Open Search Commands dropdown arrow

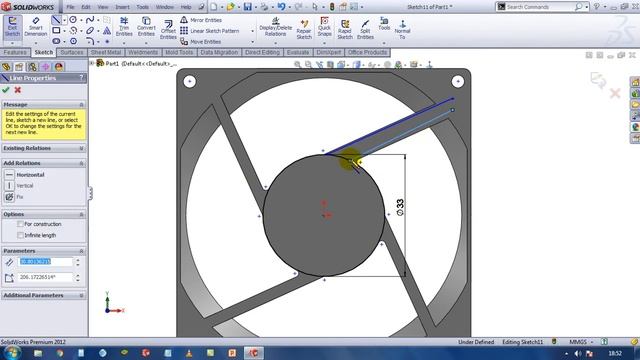587,7
